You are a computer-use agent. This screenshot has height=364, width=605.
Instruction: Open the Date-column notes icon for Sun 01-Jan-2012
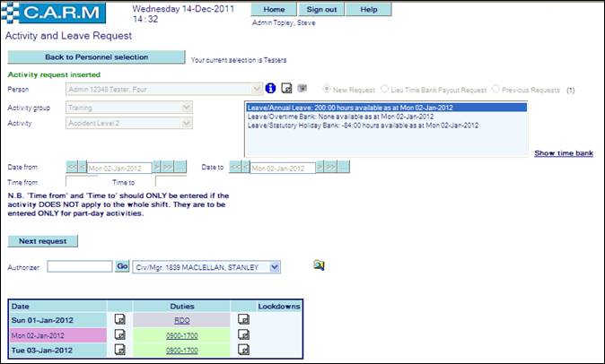click(120, 318)
